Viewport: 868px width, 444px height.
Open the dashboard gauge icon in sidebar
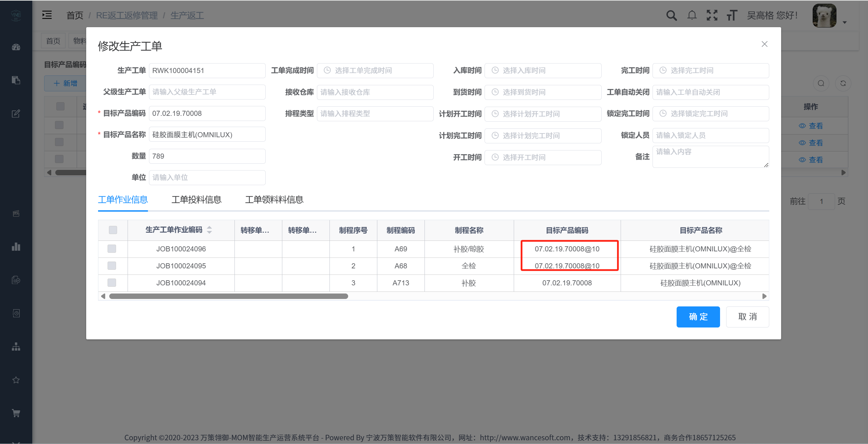tap(16, 47)
